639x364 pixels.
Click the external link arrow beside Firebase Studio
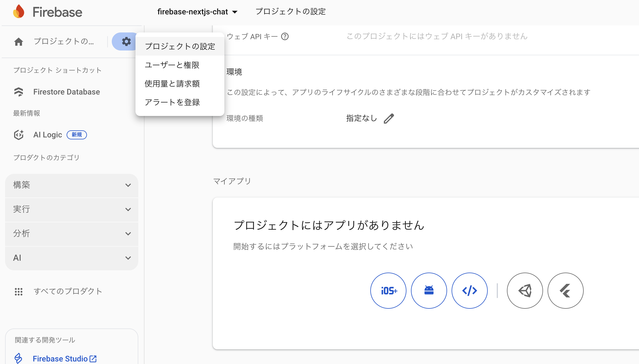[x=93, y=359]
